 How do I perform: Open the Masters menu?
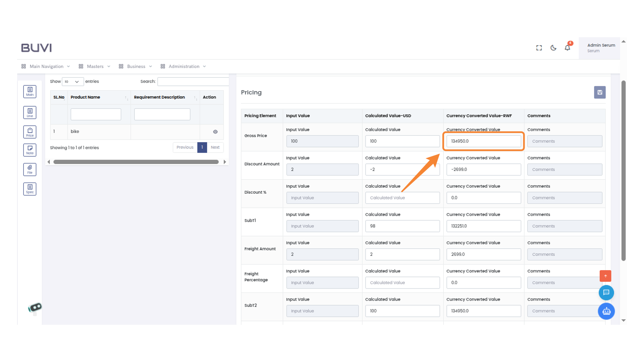(x=95, y=66)
